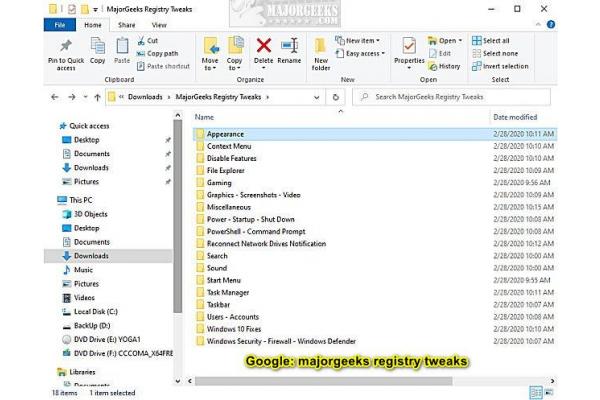Switch to Details view icon in status bar

pyautogui.click(x=536, y=393)
